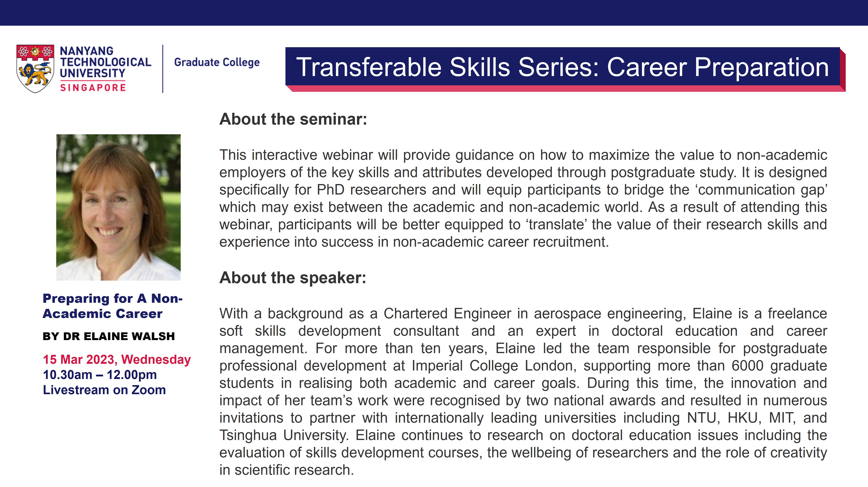868x487 pixels.
Task: Click the About the speaker heading
Action: coord(293,277)
